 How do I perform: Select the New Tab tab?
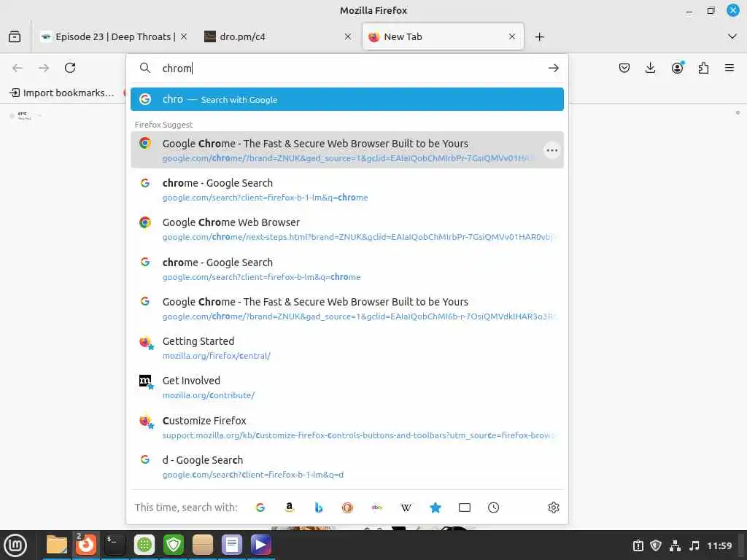(x=443, y=36)
